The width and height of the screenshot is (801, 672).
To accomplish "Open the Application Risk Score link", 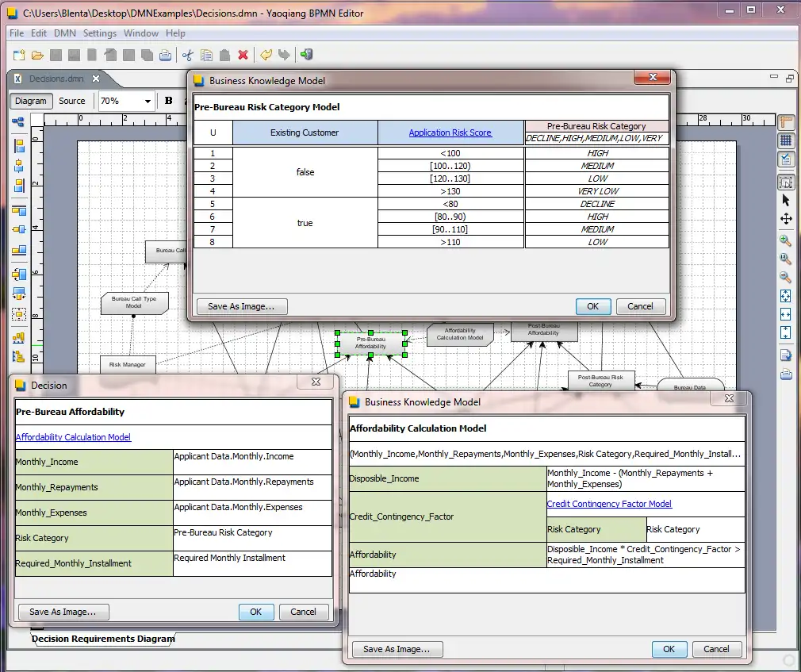I will (x=450, y=132).
